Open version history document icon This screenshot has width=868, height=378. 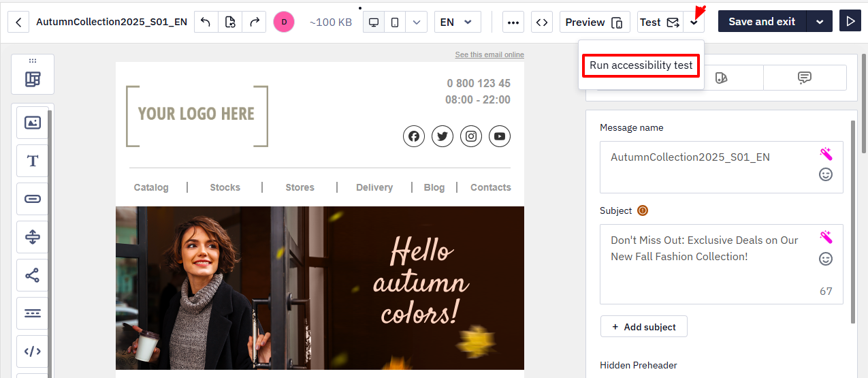click(x=230, y=22)
